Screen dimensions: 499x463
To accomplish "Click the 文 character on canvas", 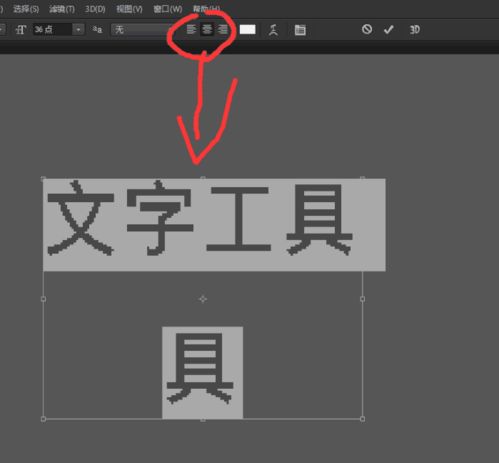I will click(x=81, y=218).
